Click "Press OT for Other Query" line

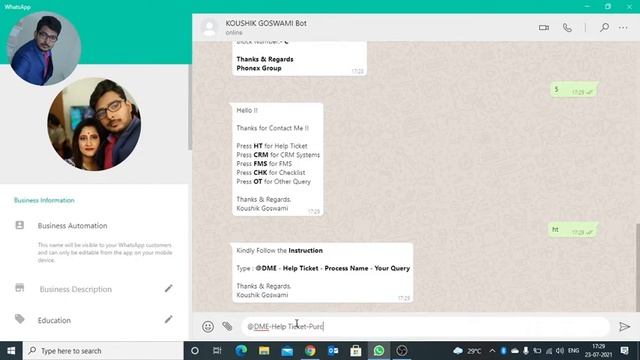point(273,182)
